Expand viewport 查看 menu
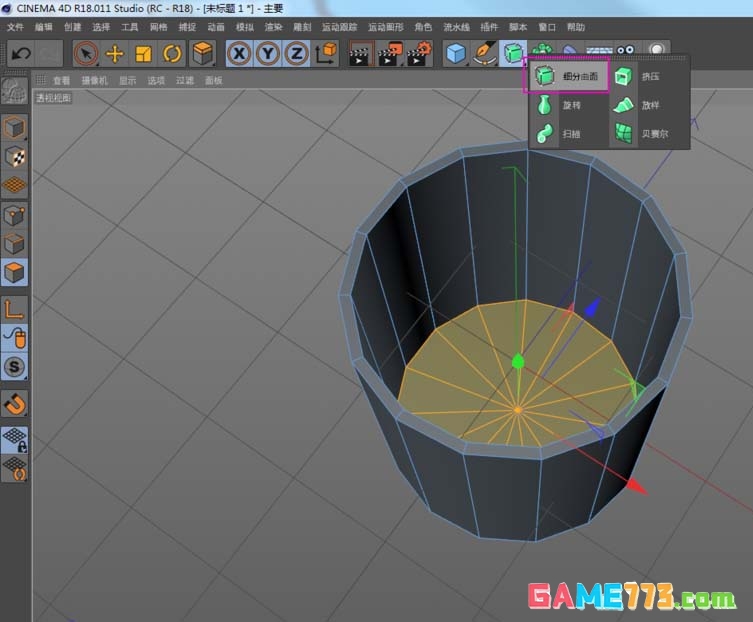Screen dimensions: 753x622 click(61, 81)
